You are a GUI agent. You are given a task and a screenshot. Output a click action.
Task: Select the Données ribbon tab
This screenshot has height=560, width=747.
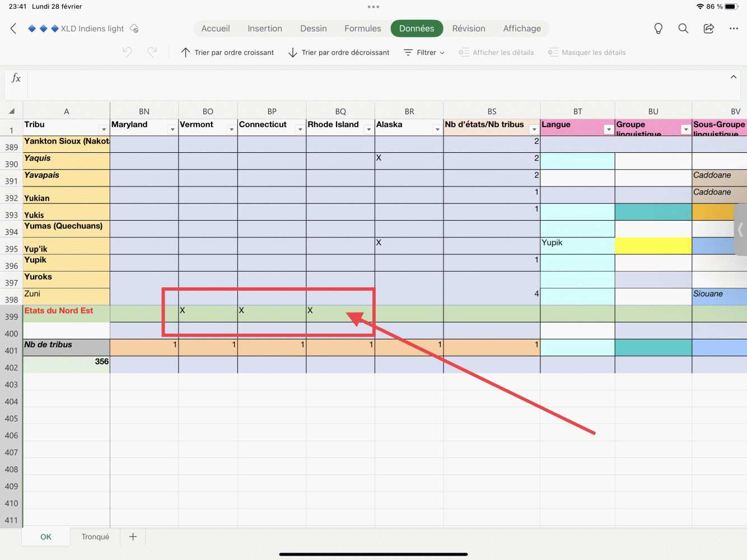pos(417,29)
